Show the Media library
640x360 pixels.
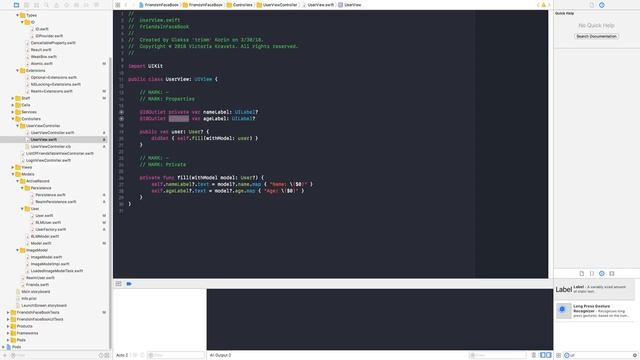tap(611, 273)
